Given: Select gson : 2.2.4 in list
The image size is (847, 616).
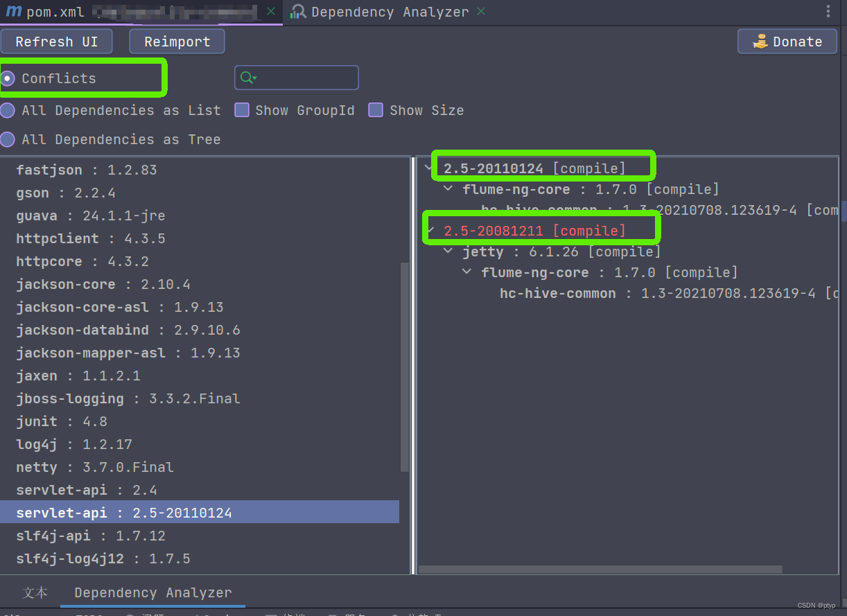Looking at the screenshot, I should (200, 193).
